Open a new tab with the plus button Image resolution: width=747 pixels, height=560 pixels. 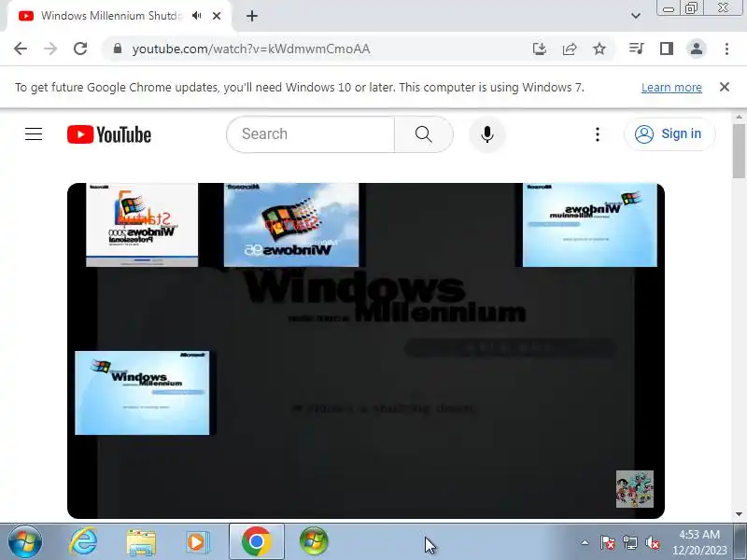[252, 16]
